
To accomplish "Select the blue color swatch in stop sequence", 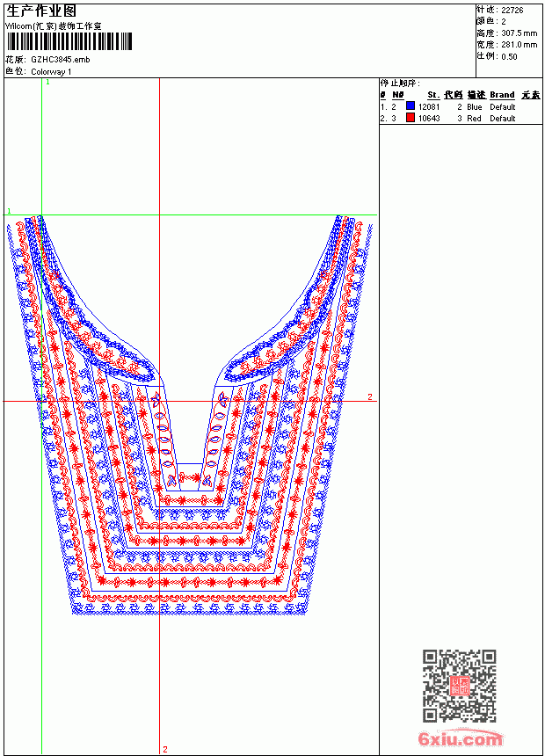I will (411, 105).
